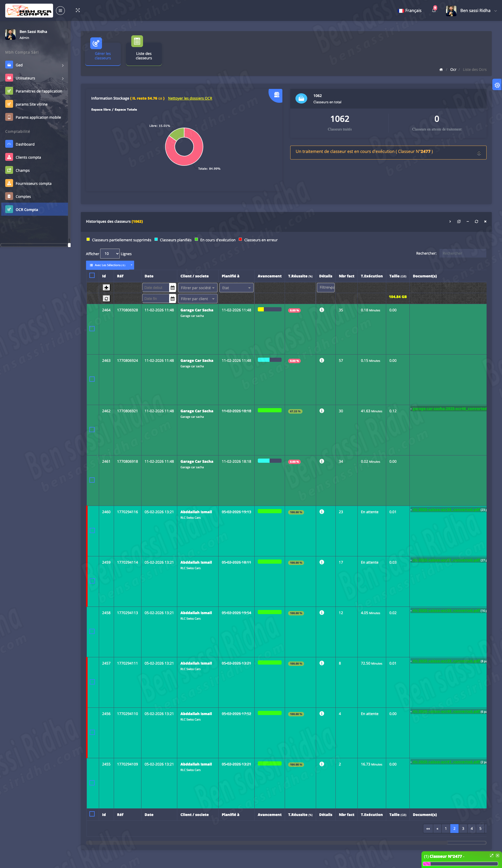Open the Etat filter dropdown

pyautogui.click(x=236, y=288)
